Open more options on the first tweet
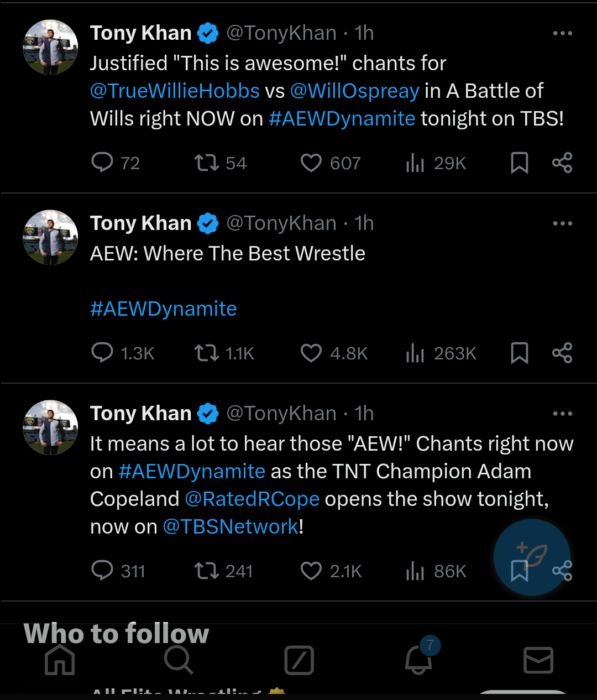This screenshot has width=597, height=700. [562, 34]
